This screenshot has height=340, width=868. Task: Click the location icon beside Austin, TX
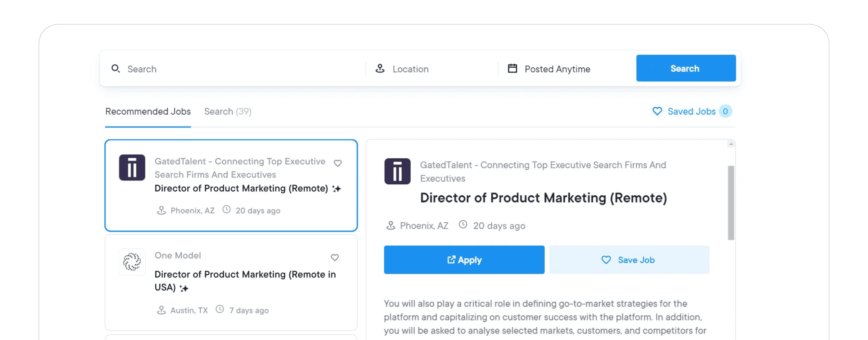(161, 310)
